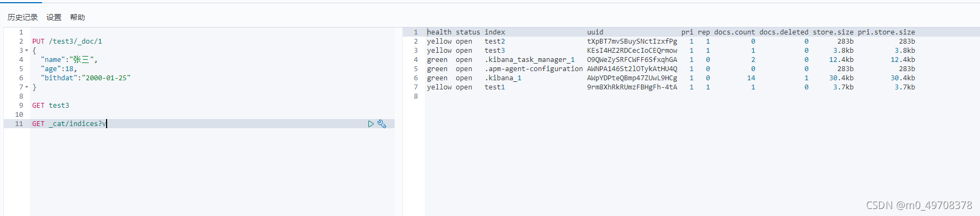Open the wrench options icon
The image size is (980, 216).
click(382, 124)
